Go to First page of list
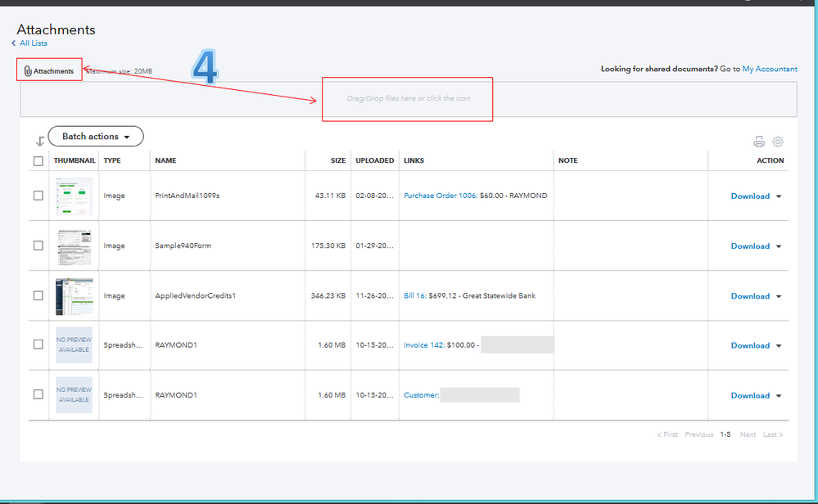This screenshot has height=504, width=818. [667, 434]
